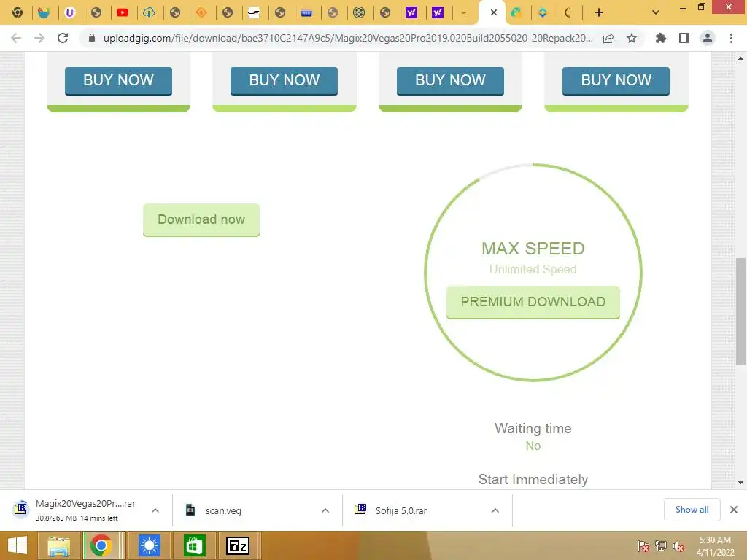Click the Unlimited Speed text
This screenshot has width=747, height=560.
(533, 270)
